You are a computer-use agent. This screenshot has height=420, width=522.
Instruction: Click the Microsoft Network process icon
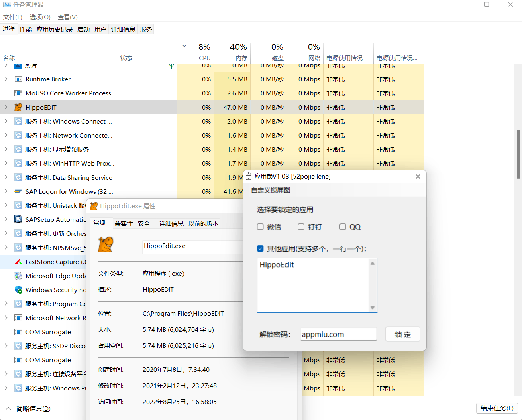(18, 318)
